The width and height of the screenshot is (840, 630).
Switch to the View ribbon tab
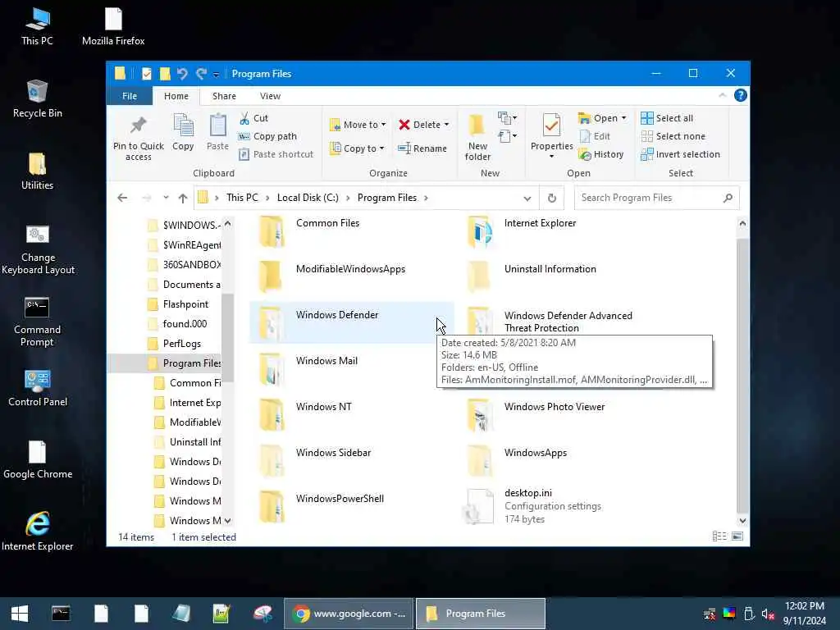point(270,96)
